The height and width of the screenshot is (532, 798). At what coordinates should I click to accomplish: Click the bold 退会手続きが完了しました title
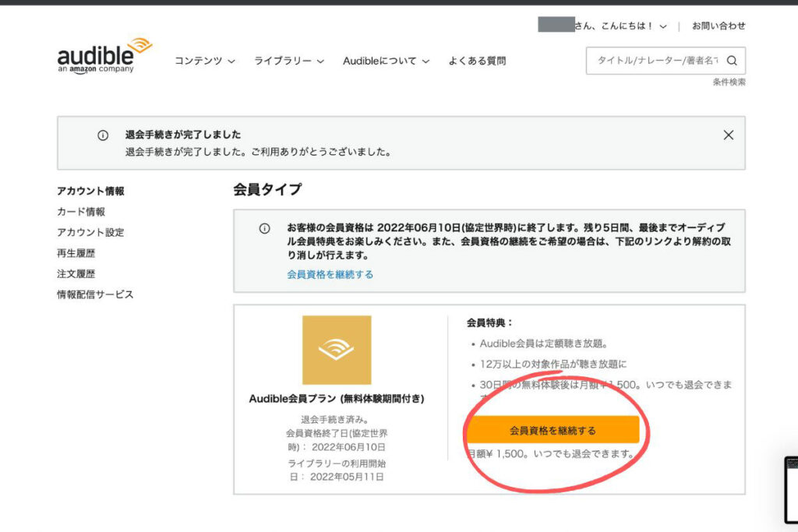click(183, 135)
